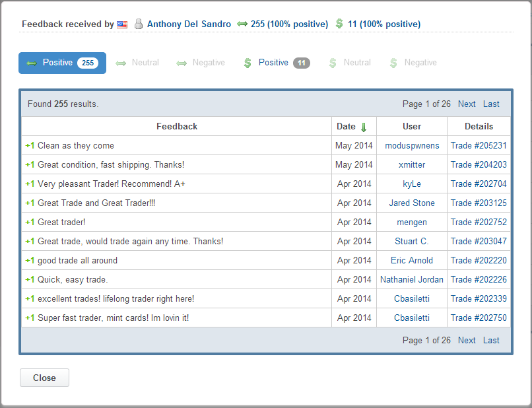This screenshot has height=408, width=532.
Task: Open Anthony Del Sandro's profile link
Action: pos(189,24)
